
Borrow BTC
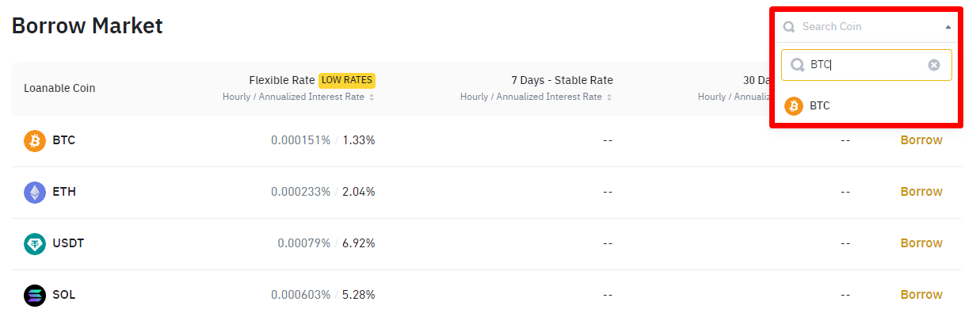tap(921, 140)
